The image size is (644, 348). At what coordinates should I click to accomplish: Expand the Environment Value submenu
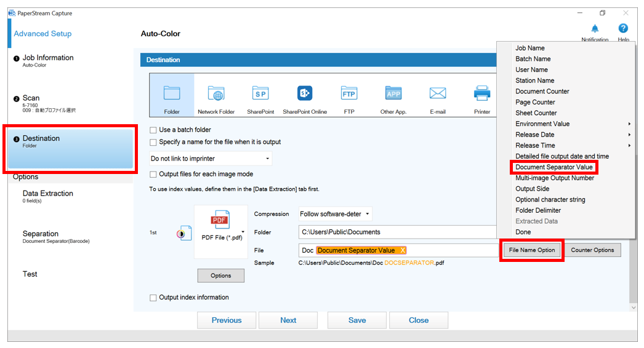pos(629,124)
